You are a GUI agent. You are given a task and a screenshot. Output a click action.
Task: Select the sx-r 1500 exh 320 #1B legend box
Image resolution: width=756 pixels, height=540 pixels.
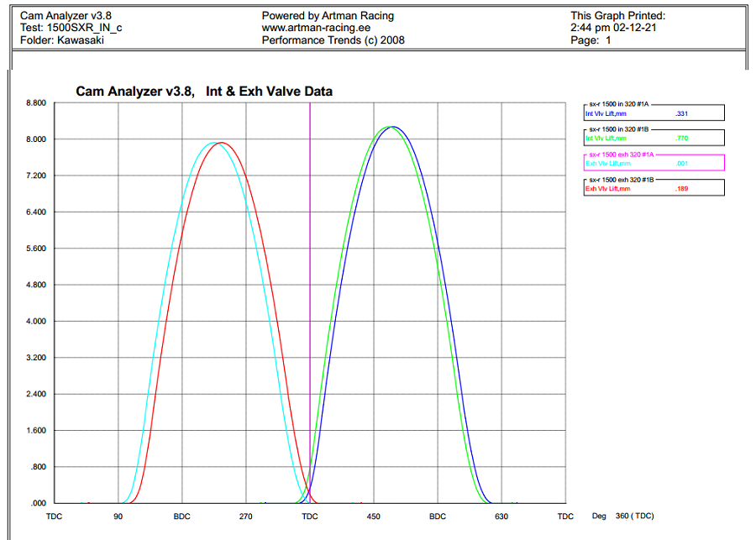tap(654, 187)
